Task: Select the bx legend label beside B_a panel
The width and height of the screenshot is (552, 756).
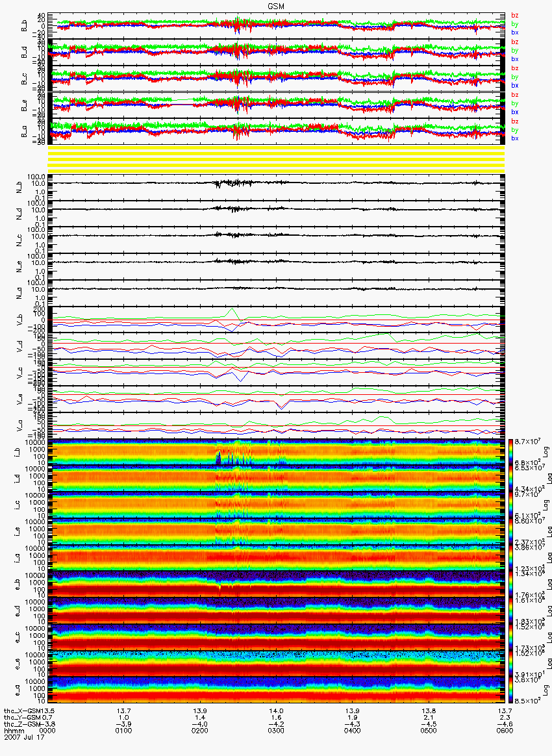Action: (x=515, y=138)
